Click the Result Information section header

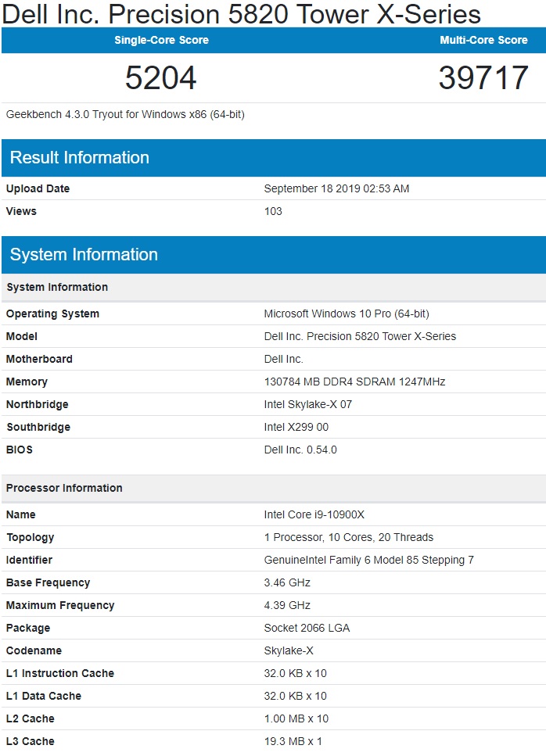tap(274, 158)
